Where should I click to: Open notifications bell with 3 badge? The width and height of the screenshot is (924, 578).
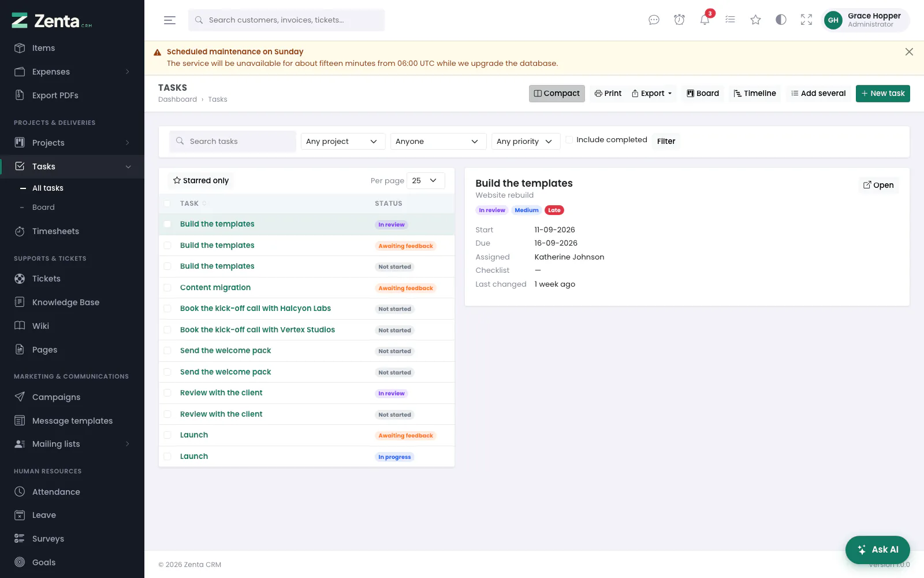(705, 20)
